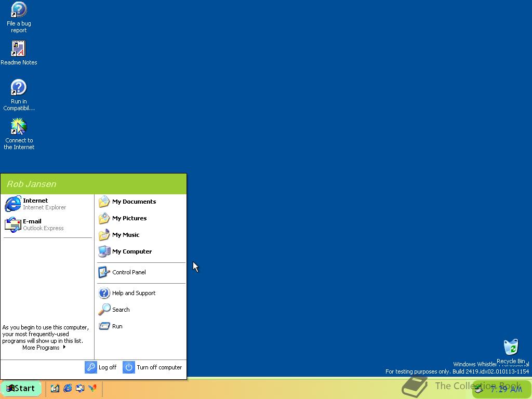Open My Pictures in the Start menu
Viewport: 532px width, 399px height.
click(x=141, y=218)
